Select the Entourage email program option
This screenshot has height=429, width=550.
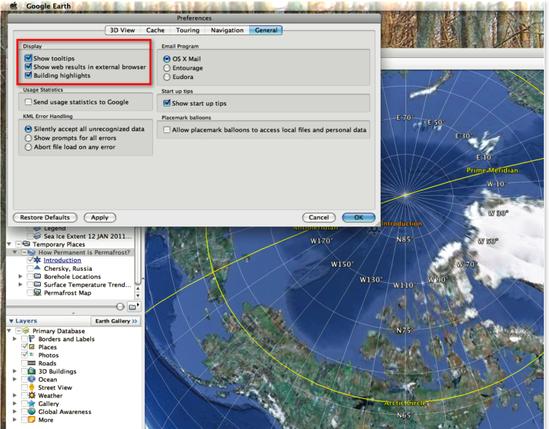pyautogui.click(x=167, y=68)
